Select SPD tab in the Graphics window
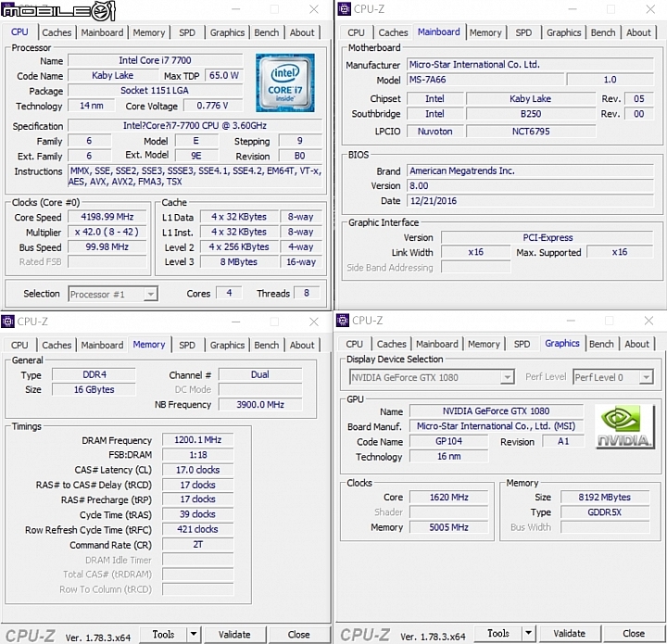667x644 pixels. [522, 344]
